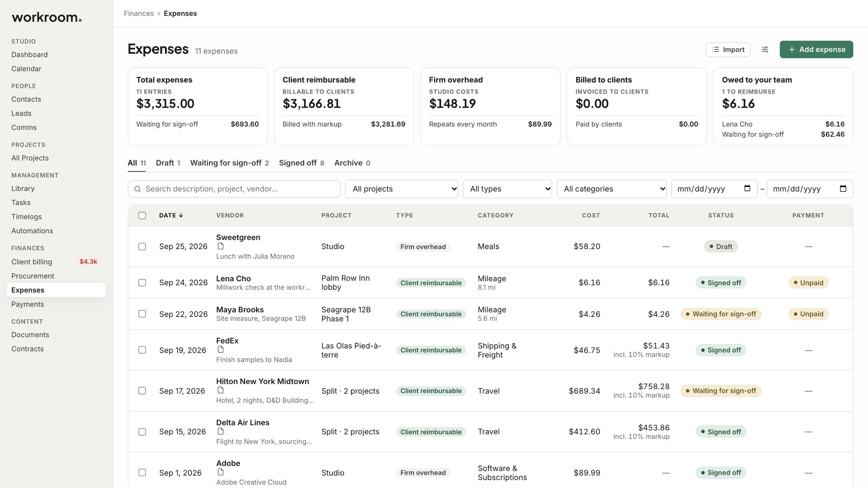Open the Delta Air Lines receipt icon
This screenshot has width=868, height=488.
(221, 431)
